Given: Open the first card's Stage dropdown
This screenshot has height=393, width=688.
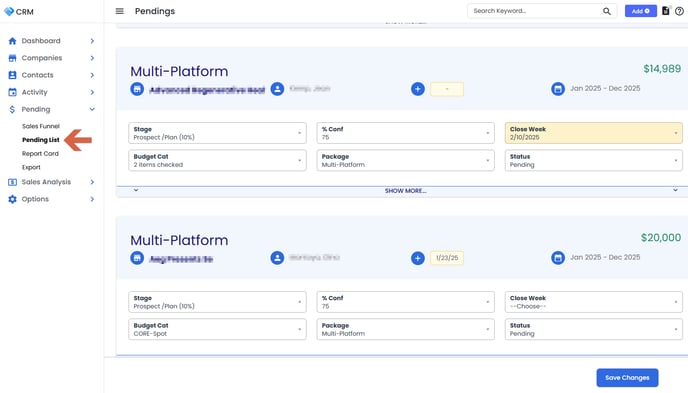Looking at the screenshot, I should click(x=217, y=133).
